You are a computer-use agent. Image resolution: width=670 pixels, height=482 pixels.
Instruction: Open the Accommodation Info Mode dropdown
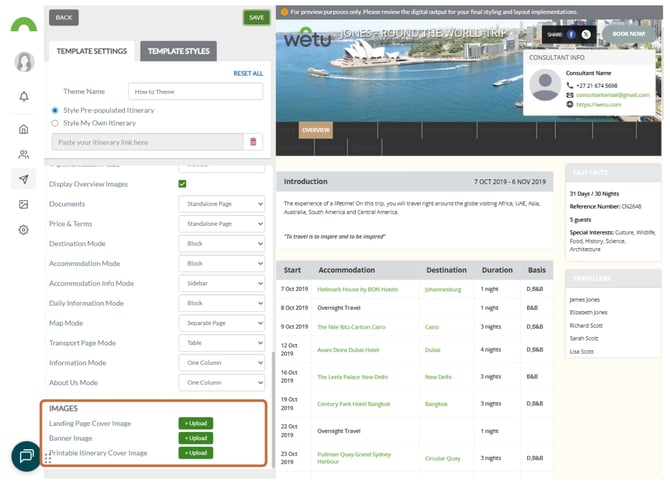pos(221,283)
